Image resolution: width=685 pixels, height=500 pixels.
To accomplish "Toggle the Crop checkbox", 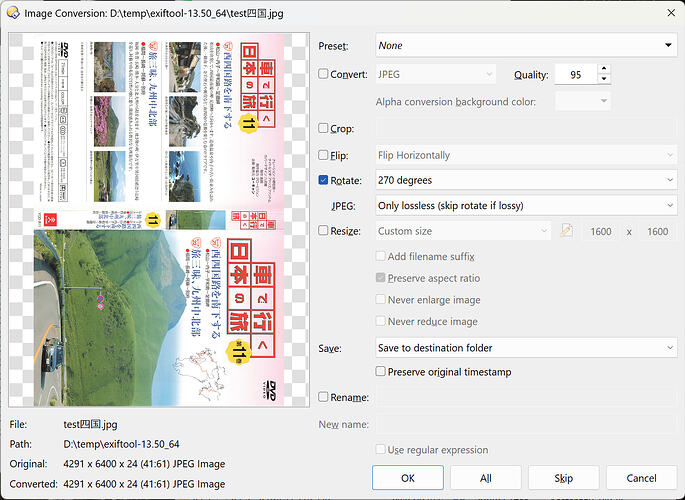I will (323, 128).
